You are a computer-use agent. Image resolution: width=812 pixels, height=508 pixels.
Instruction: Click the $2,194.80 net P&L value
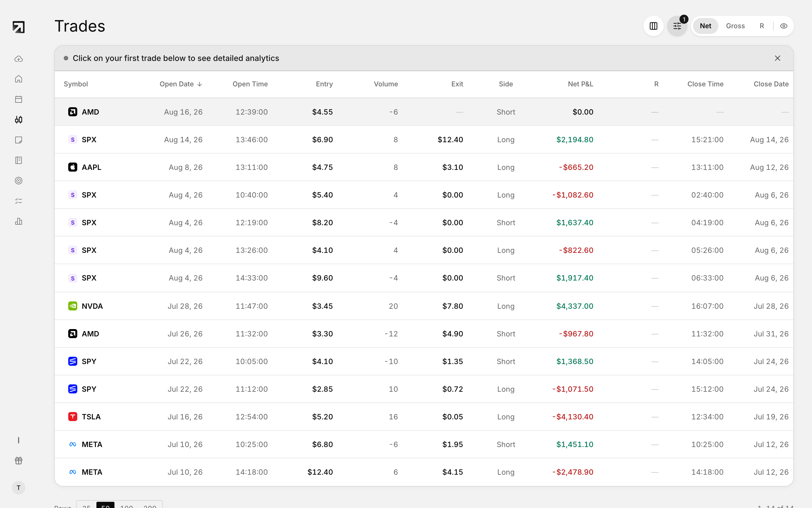pos(574,139)
